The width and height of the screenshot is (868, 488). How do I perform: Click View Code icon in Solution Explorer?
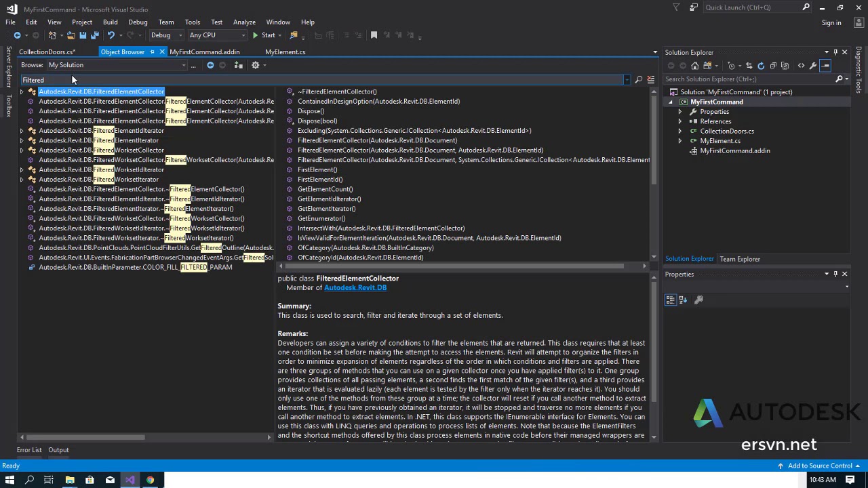[x=801, y=66]
